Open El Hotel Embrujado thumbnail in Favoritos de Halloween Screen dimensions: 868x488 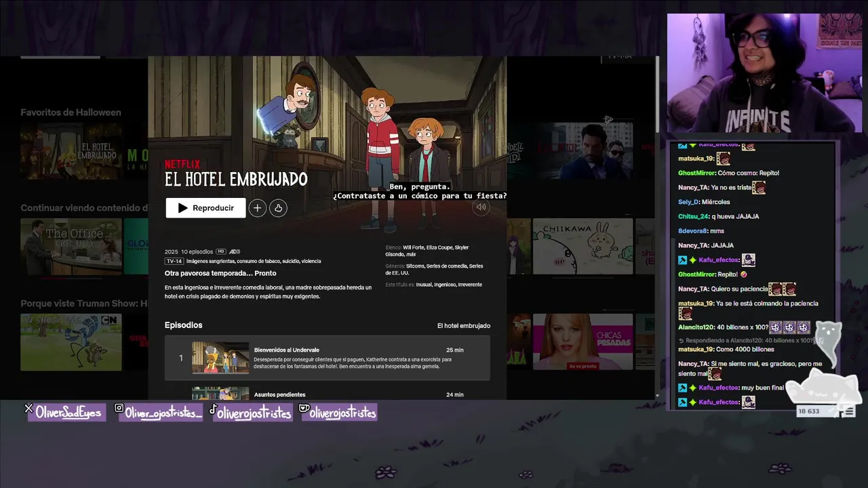[x=71, y=151]
